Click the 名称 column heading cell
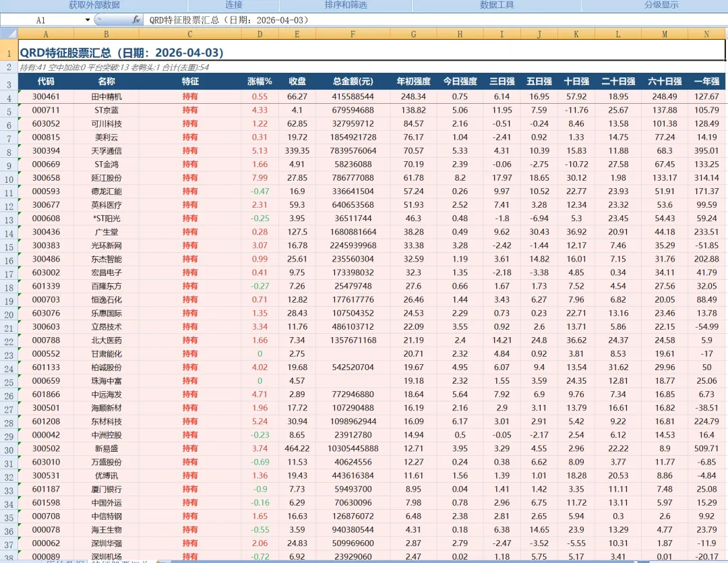Screen dimensions: 728x563 click(107, 82)
